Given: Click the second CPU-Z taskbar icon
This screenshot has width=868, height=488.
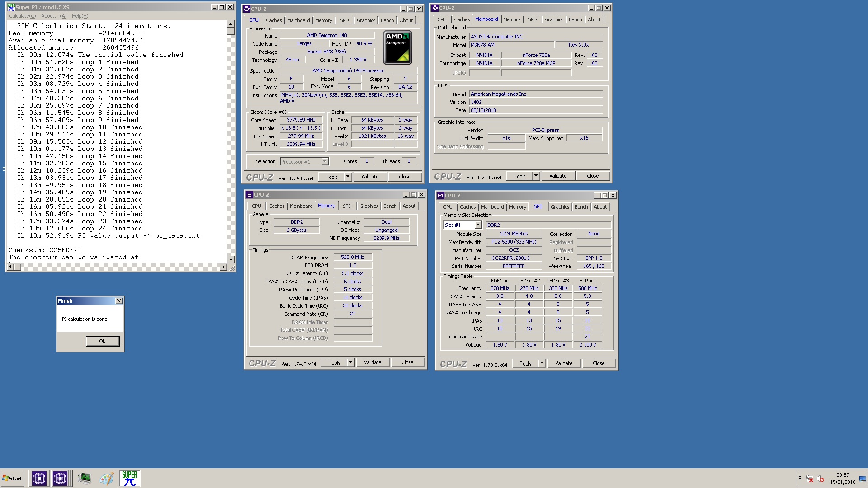Looking at the screenshot, I should point(60,478).
